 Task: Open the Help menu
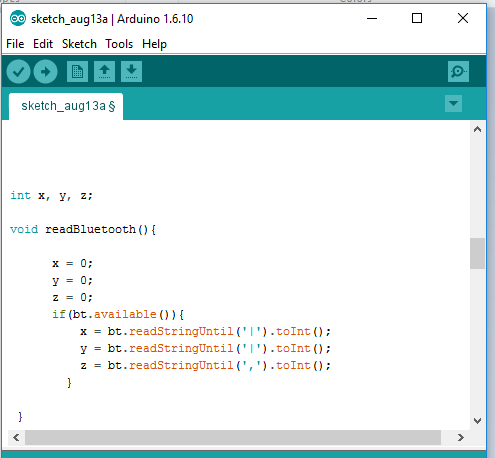tap(154, 44)
